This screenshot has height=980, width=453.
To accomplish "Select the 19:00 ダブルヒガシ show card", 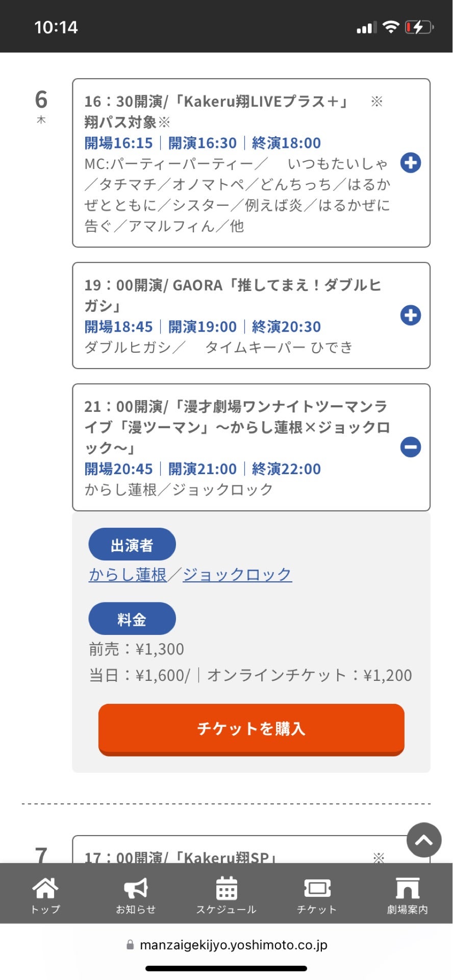I will (235, 315).
